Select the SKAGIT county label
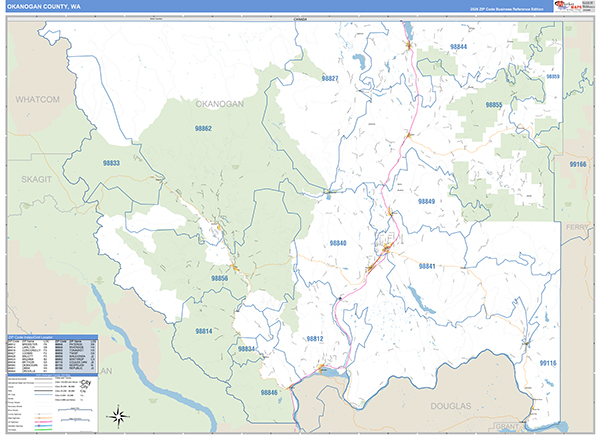Viewport: 600px width, 435px height. 36,179
